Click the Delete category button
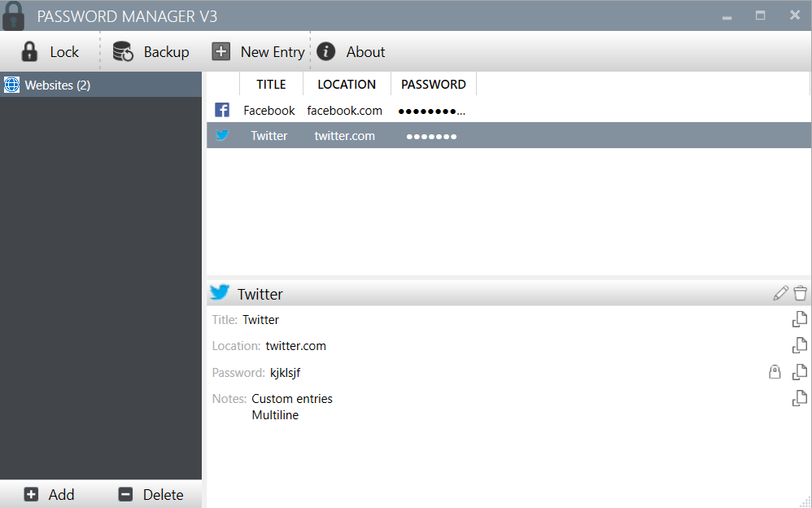Image resolution: width=812 pixels, height=508 pixels. click(x=151, y=494)
